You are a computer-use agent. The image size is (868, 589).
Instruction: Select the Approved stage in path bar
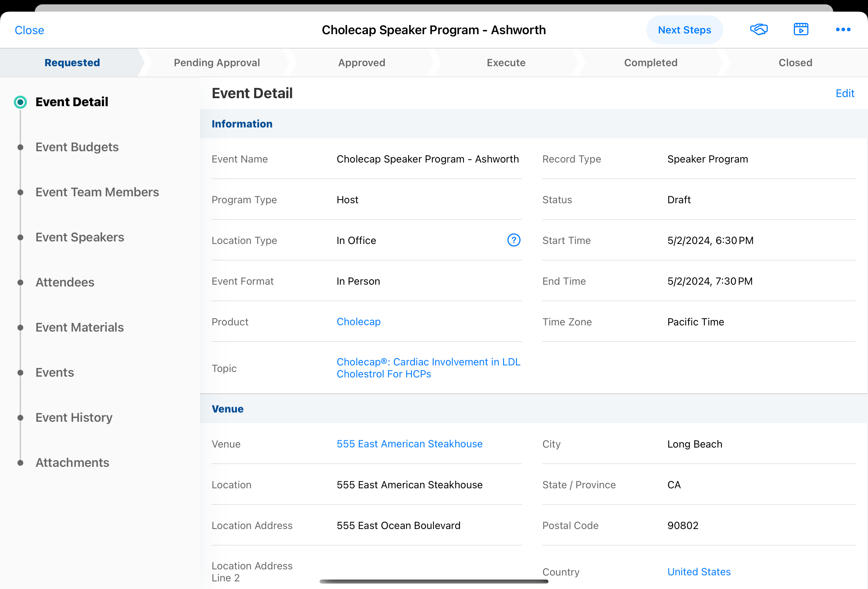[x=362, y=63]
